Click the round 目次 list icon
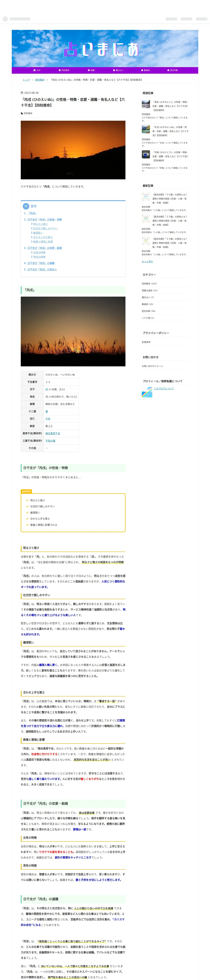Image resolution: width=210 pixels, height=980 pixels. [26, 206]
